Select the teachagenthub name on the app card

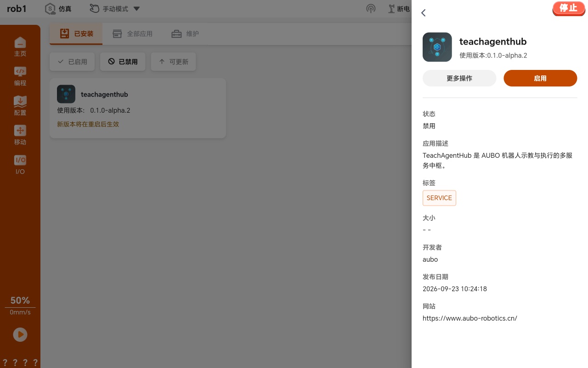coord(104,94)
